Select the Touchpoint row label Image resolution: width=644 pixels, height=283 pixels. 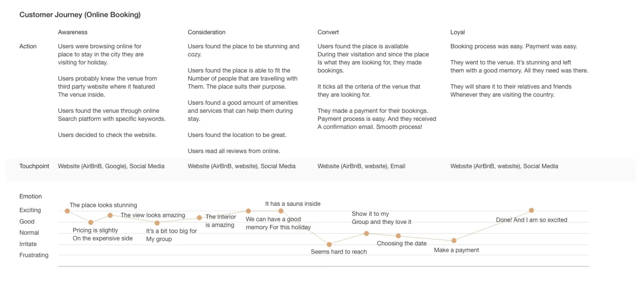(x=34, y=166)
